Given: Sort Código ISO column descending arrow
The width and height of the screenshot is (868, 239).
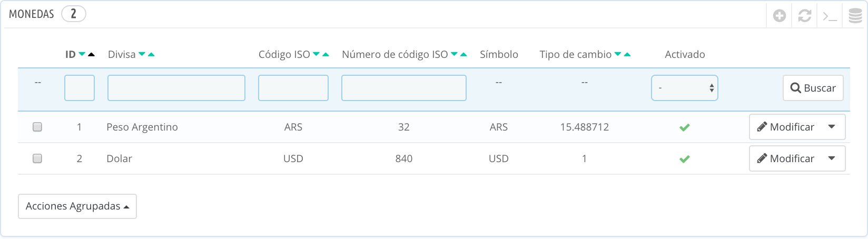Looking at the screenshot, I should (x=316, y=54).
